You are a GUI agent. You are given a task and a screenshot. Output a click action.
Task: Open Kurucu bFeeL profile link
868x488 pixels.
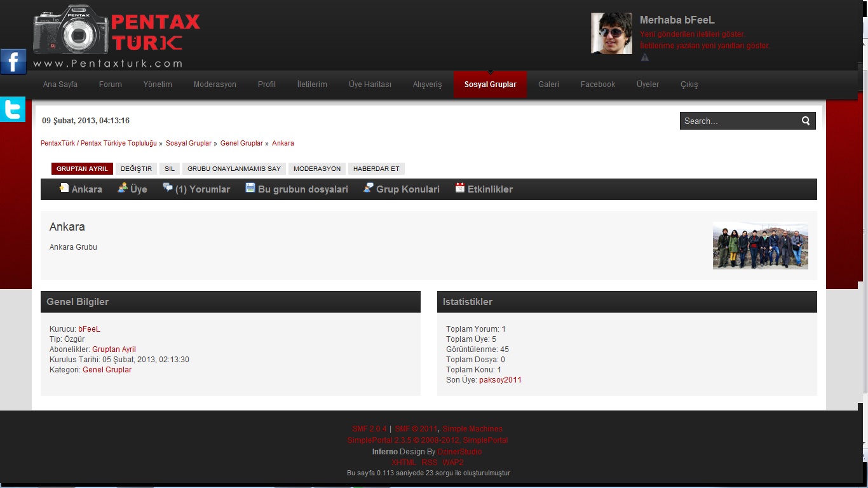(89, 329)
